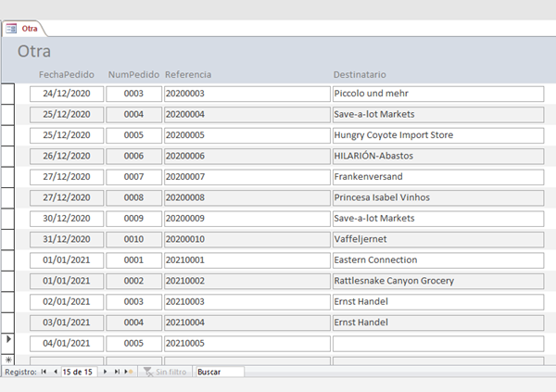Go to next record arrow
The height and width of the screenshot is (392, 556).
[x=105, y=372]
